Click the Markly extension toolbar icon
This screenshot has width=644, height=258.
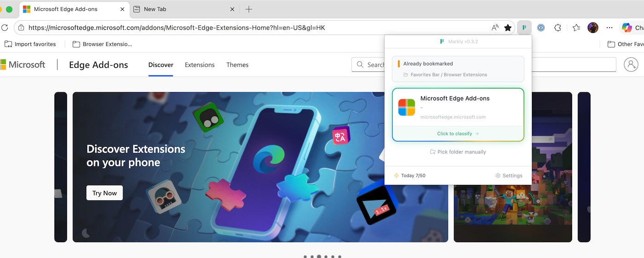point(524,28)
